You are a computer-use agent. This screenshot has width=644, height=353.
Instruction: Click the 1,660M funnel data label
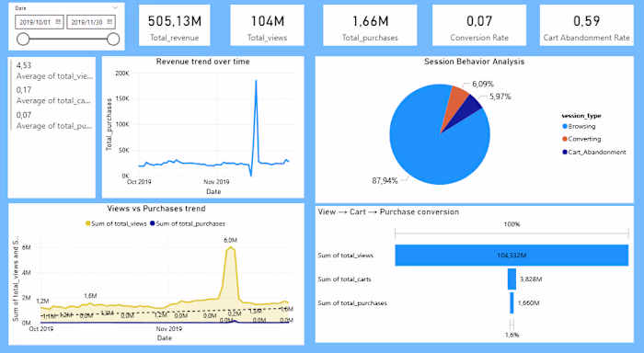tap(529, 303)
